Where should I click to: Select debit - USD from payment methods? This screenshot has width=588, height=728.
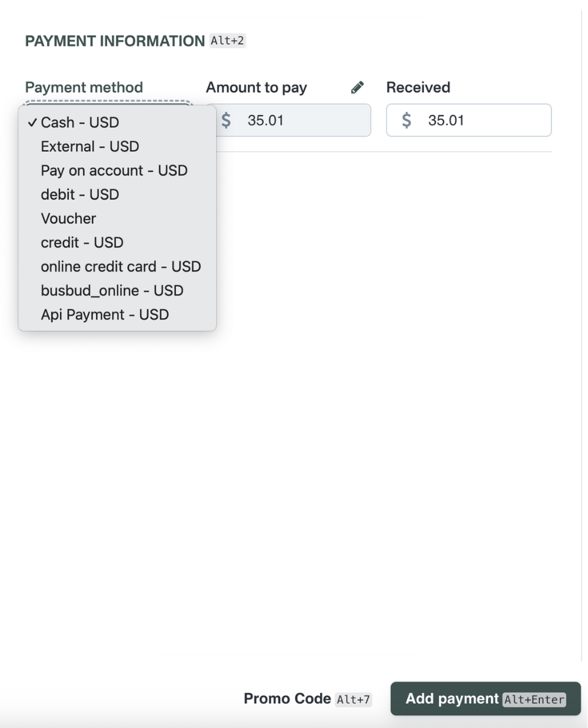tap(79, 194)
